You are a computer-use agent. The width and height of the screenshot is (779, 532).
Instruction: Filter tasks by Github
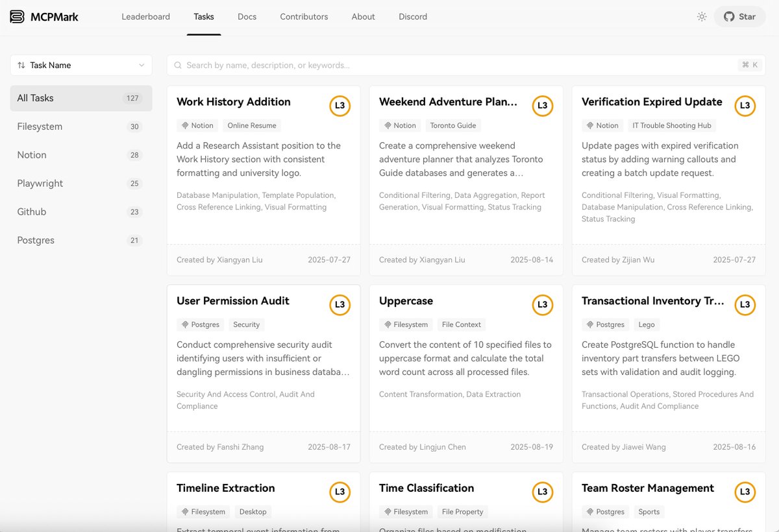(x=81, y=212)
